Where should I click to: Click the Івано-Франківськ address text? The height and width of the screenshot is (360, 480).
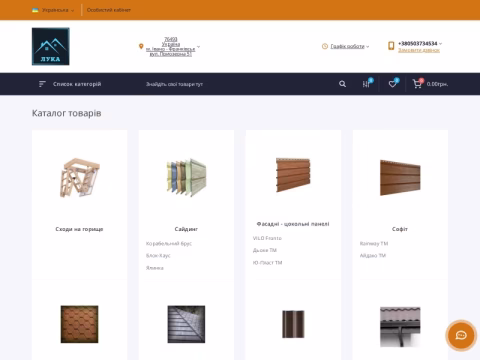(x=170, y=49)
